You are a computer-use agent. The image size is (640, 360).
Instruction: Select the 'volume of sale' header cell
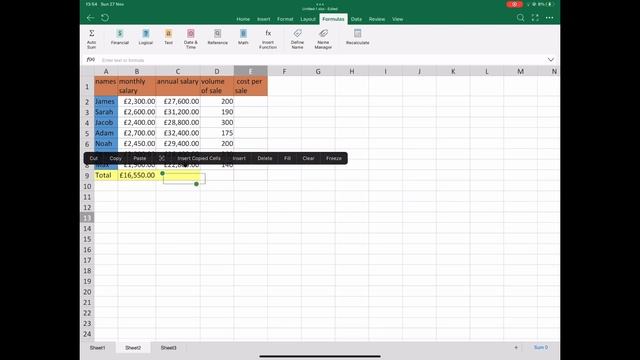217,86
